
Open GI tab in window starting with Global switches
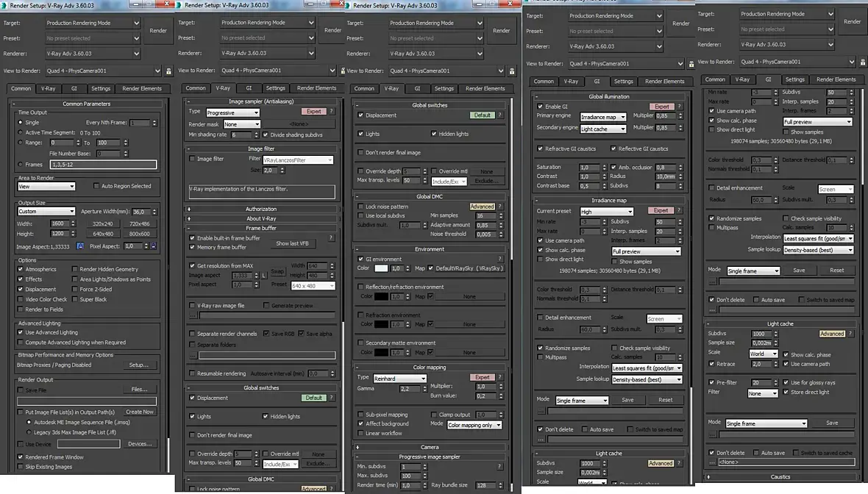(x=417, y=88)
